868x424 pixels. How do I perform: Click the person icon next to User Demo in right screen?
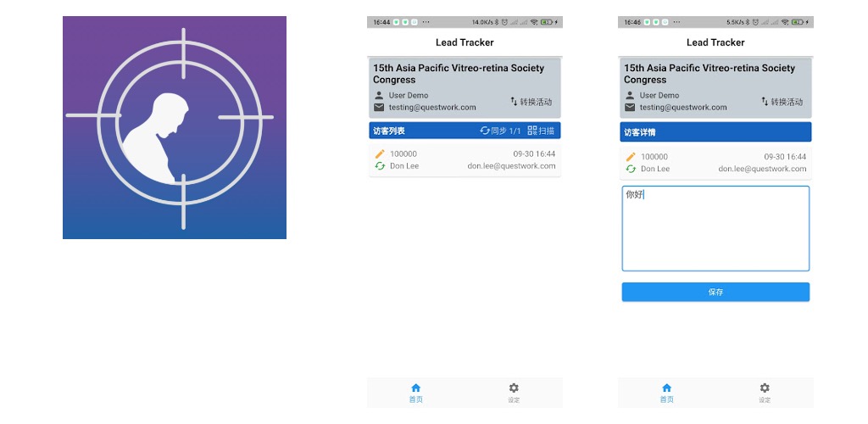630,95
